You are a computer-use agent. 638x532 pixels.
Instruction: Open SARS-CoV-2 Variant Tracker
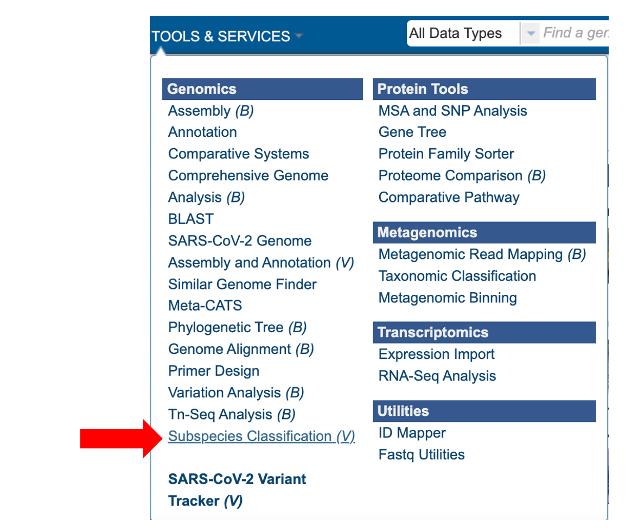click(237, 489)
